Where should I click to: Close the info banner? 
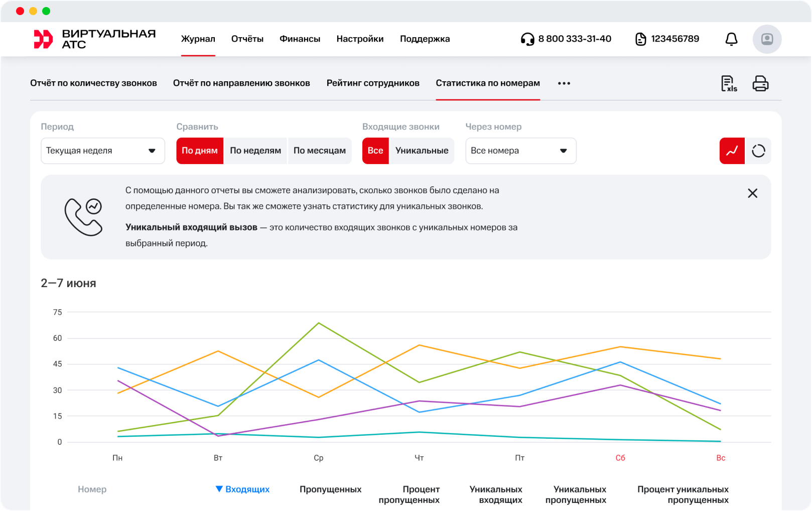coord(752,193)
